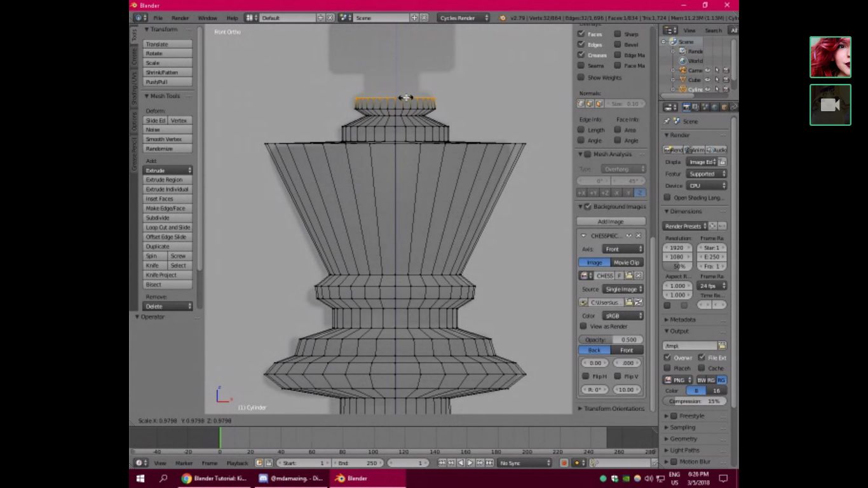Click the render properties camera tab icon
This screenshot has height=488, width=868.
(686, 107)
